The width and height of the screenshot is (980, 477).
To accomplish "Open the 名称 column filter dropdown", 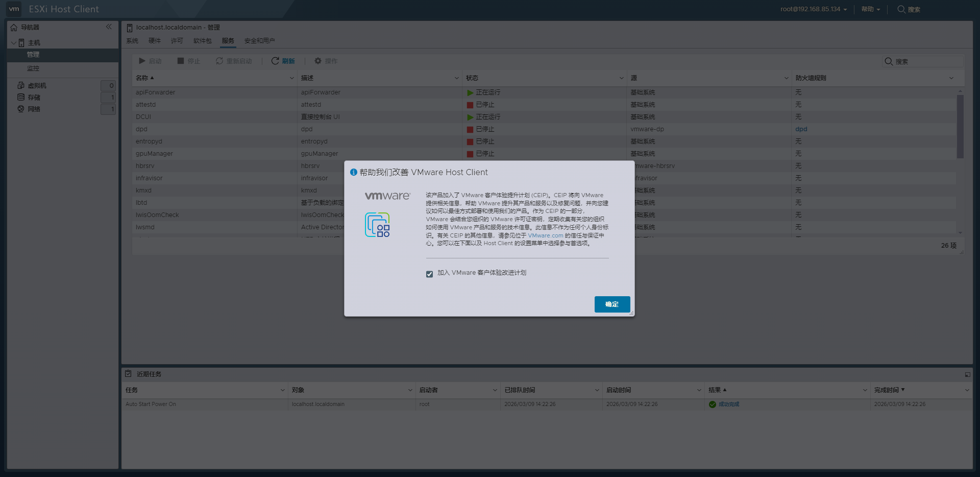I will click(x=291, y=78).
